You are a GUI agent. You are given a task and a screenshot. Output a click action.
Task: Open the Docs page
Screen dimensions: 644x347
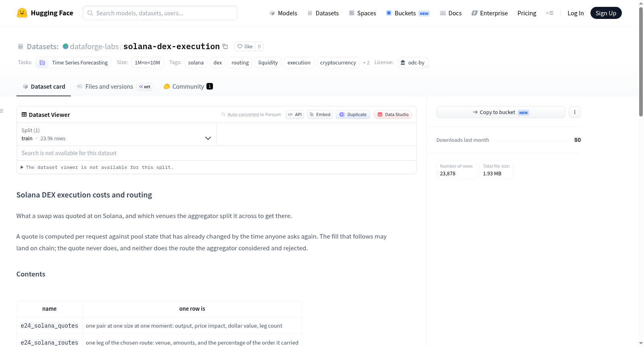click(451, 13)
